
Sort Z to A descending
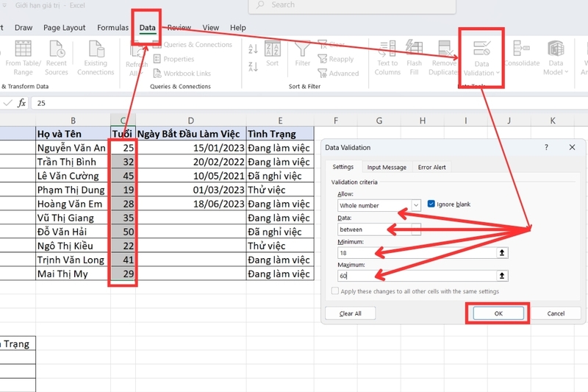[x=253, y=67]
